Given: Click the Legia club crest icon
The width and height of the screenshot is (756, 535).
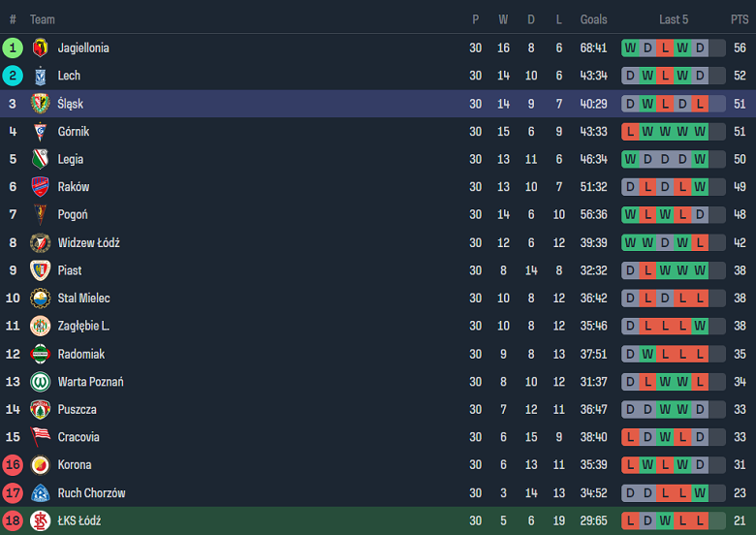Looking at the screenshot, I should click(40, 159).
